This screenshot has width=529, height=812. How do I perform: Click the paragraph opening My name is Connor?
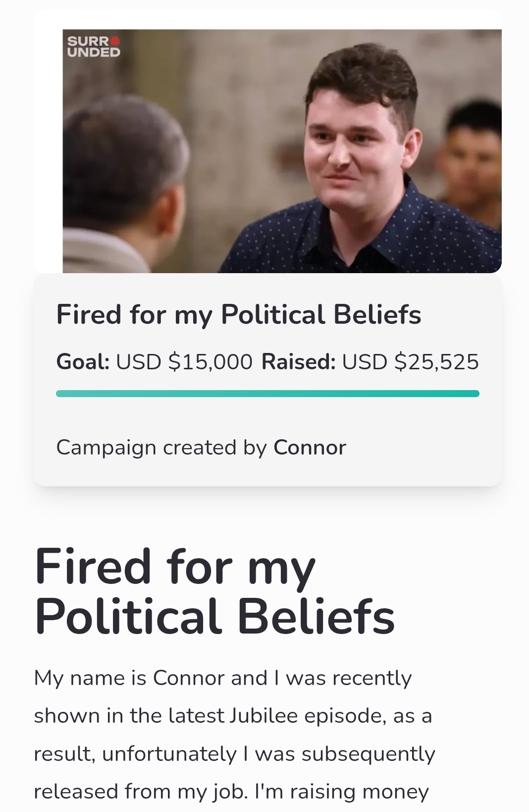222,678
